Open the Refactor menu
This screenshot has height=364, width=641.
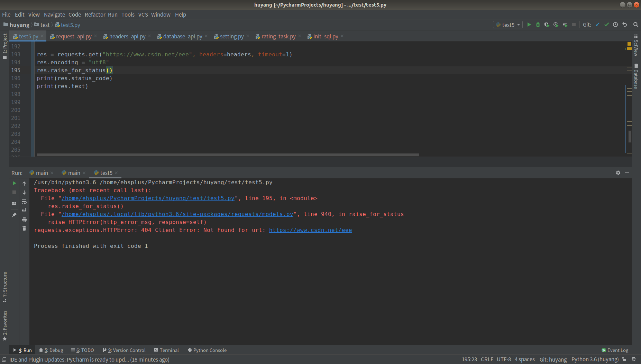coord(95,15)
